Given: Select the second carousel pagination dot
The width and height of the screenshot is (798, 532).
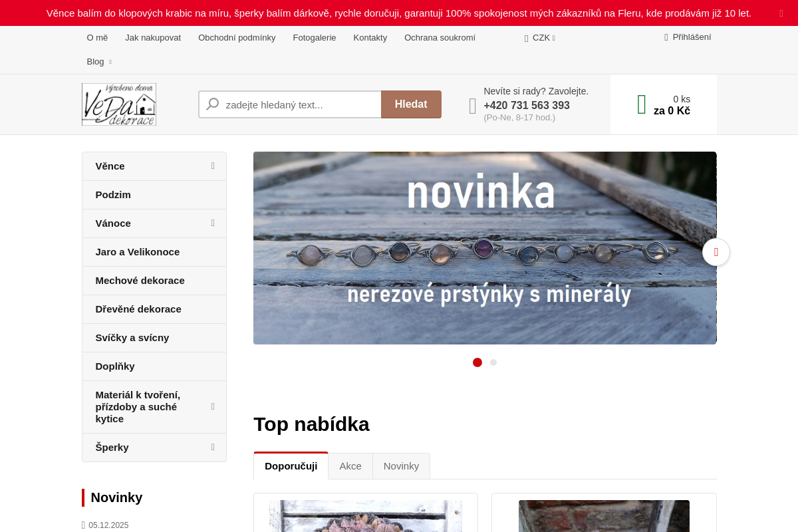Looking at the screenshot, I should coord(493,362).
